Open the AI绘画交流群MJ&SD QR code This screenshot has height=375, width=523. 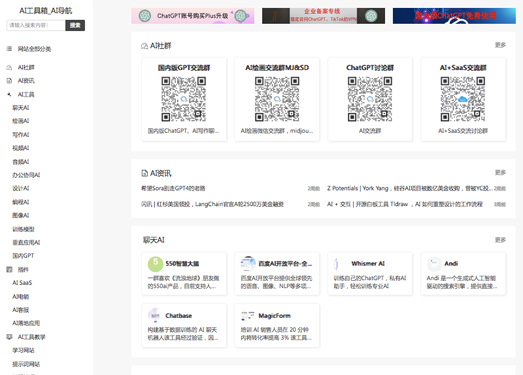277,99
